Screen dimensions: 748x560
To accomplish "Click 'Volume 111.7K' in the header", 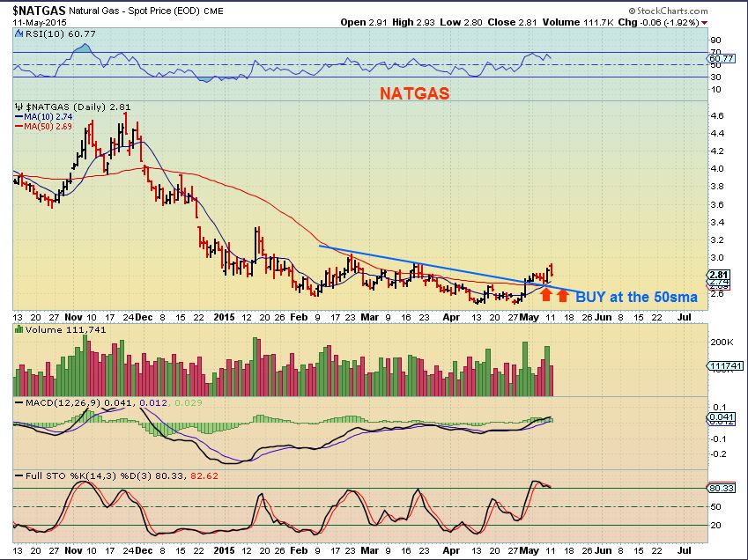I will tap(578, 22).
